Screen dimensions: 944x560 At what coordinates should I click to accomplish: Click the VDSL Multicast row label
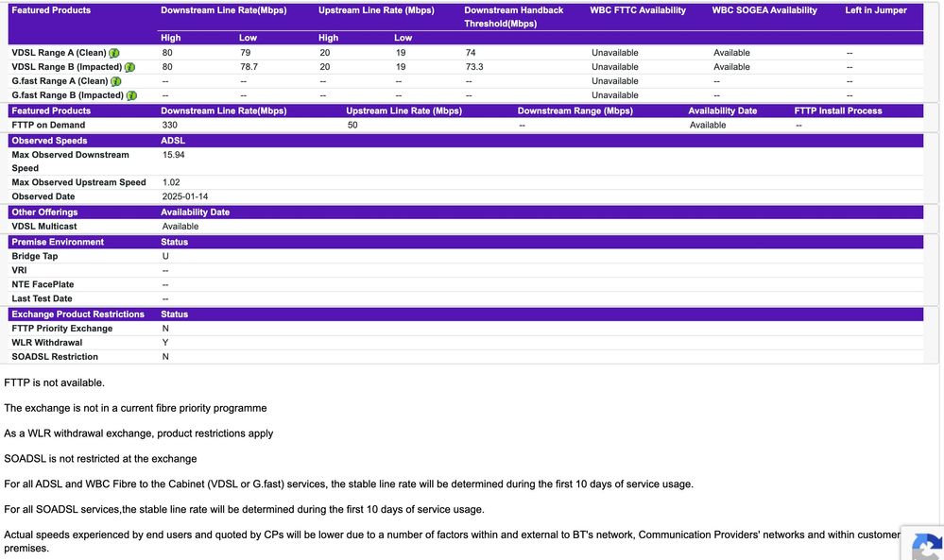click(44, 227)
